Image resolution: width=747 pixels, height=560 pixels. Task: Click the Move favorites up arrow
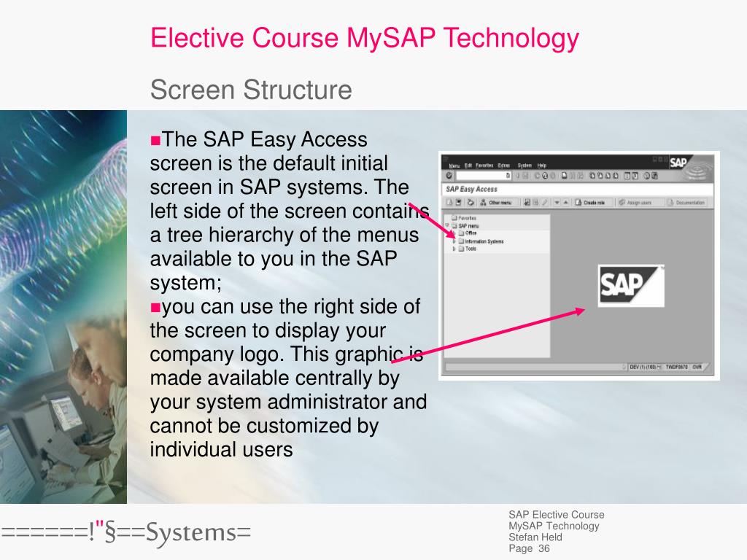[x=565, y=203]
